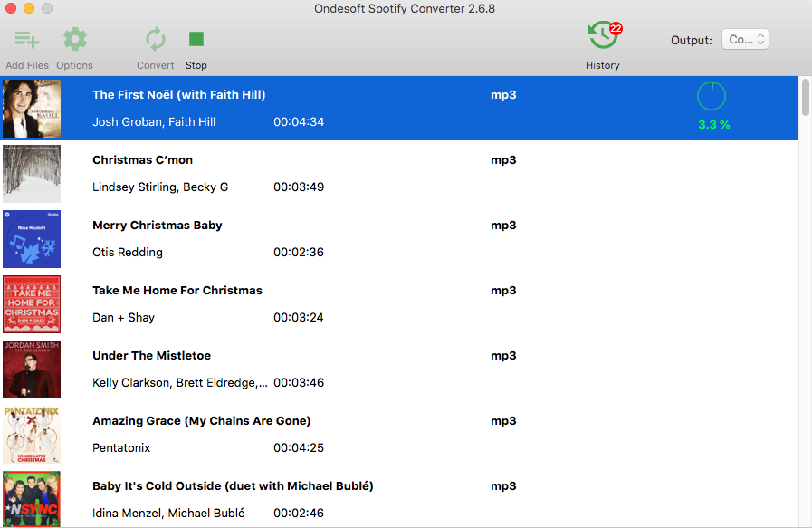
Task: Click artist name Otis Redding
Action: pyautogui.click(x=128, y=253)
